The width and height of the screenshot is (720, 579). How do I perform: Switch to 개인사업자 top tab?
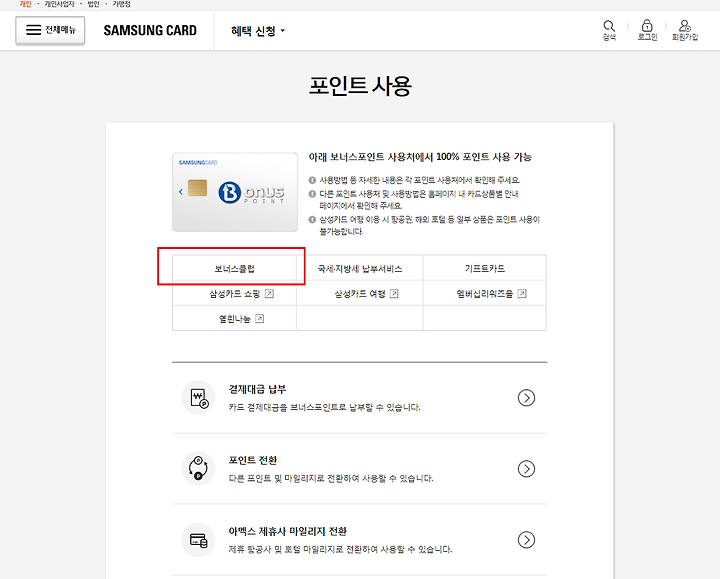(59, 4)
